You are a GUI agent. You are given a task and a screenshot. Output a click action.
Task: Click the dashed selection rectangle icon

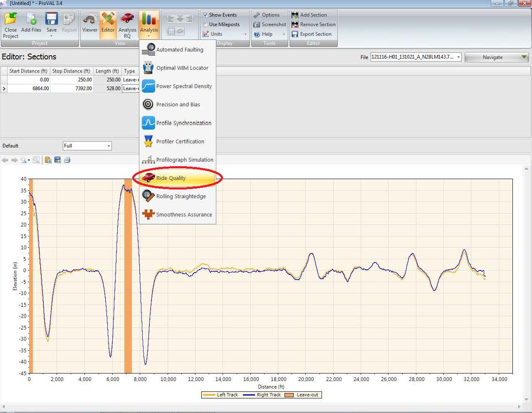coord(171,31)
